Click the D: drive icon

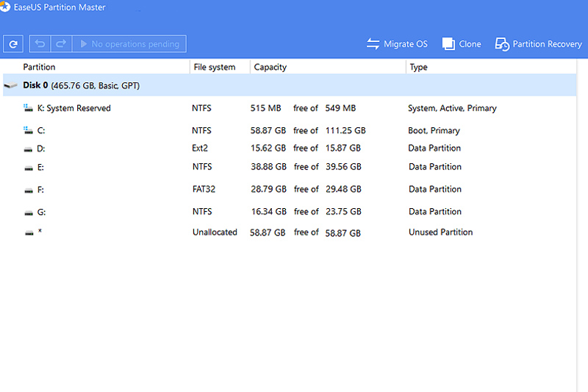coord(28,150)
